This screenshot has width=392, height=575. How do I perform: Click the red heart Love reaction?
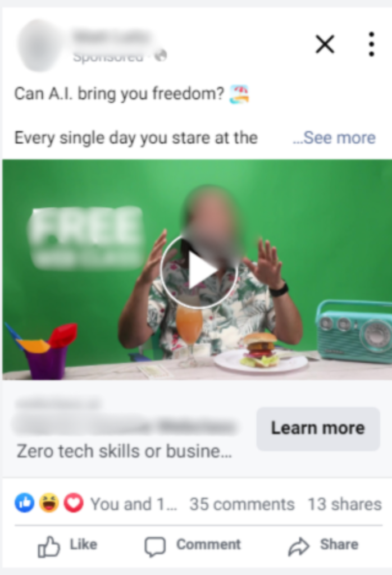74,503
